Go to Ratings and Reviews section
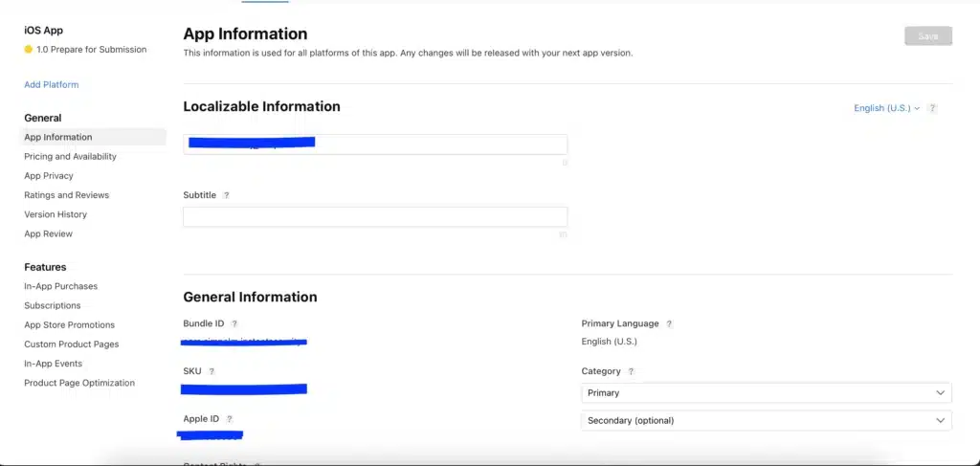This screenshot has width=980, height=466. point(66,195)
